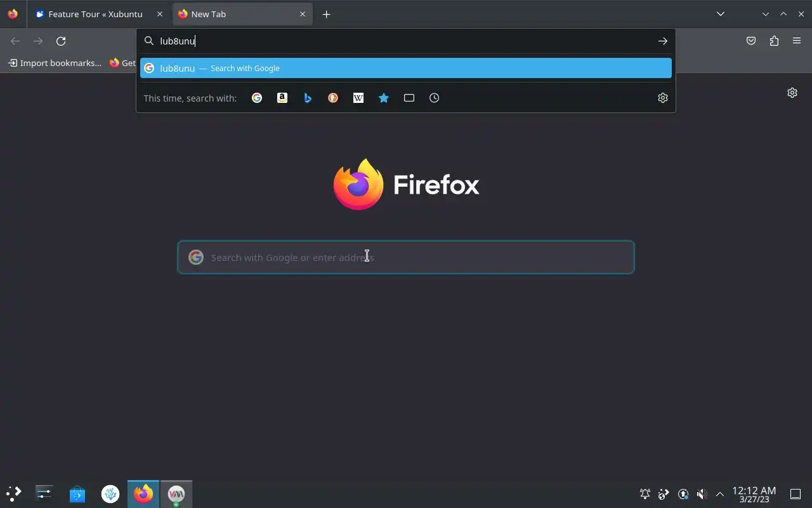Open the Extensions menu
Viewport: 812px width, 508px height.
click(774, 41)
